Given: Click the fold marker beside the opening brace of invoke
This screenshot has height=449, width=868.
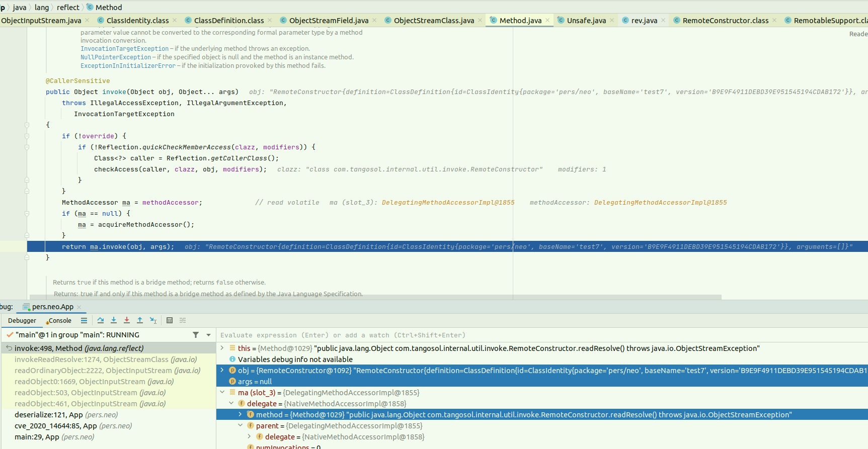Looking at the screenshot, I should [x=27, y=125].
